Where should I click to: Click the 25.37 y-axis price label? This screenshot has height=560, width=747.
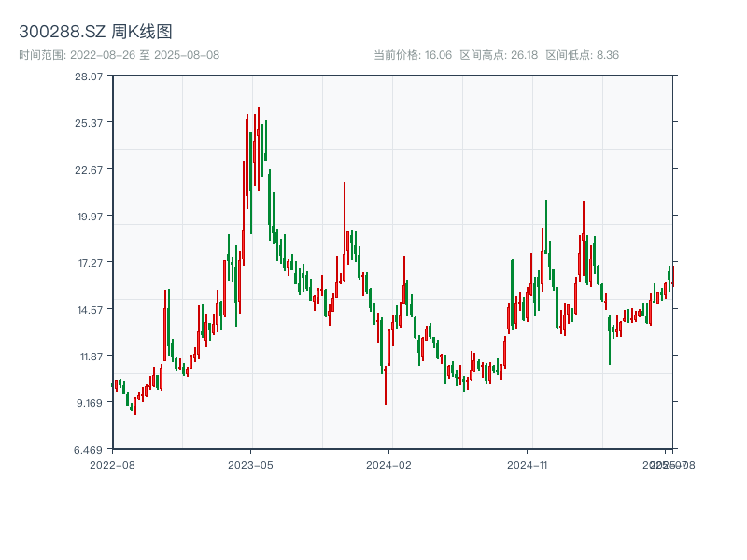click(x=89, y=123)
